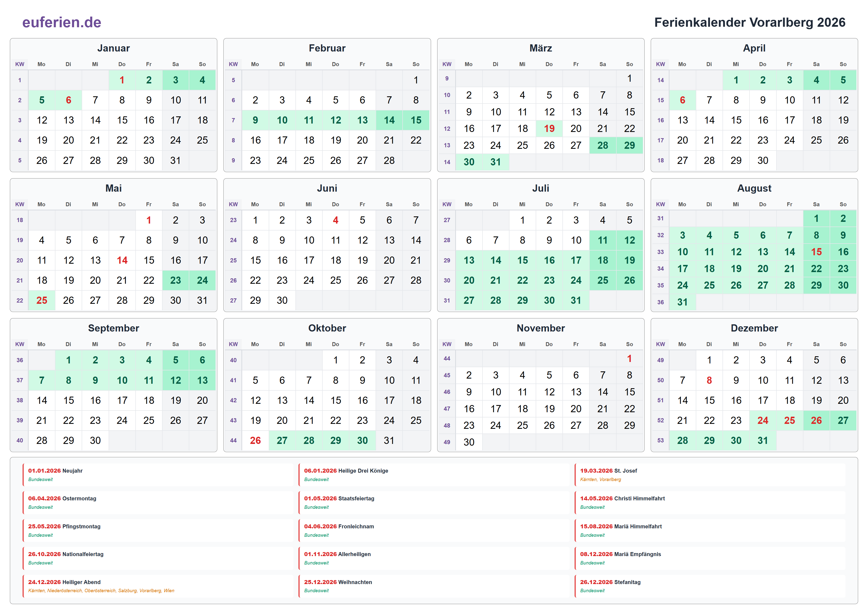Click the euferien.de logo
Screen dimensions: 868x614
coord(62,22)
